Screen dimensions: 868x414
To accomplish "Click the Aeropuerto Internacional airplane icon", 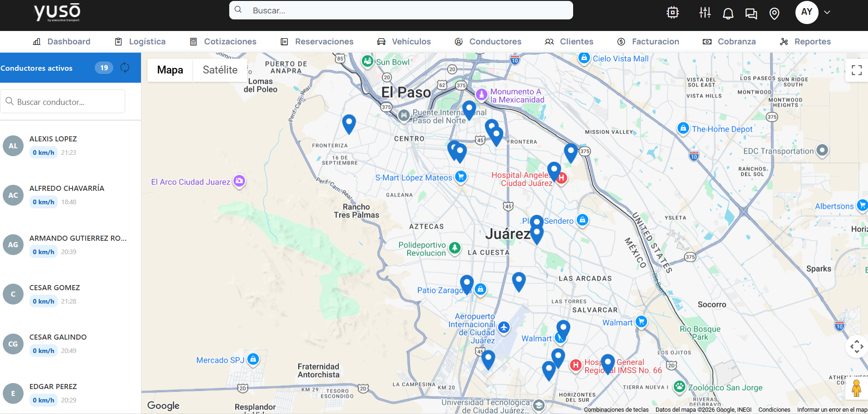I will coord(504,328).
